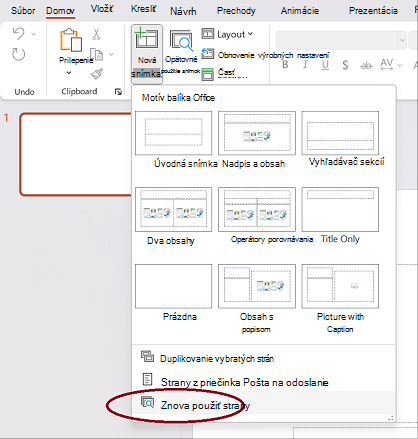Expand the Prilepenie paste options chevron
The image size is (418, 439).
(69, 72)
